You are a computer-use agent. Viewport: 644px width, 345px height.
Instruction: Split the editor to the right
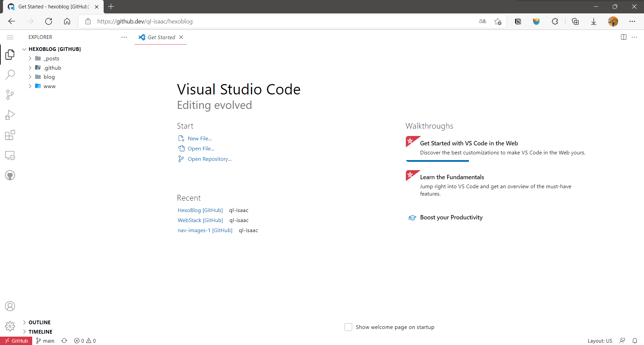624,37
